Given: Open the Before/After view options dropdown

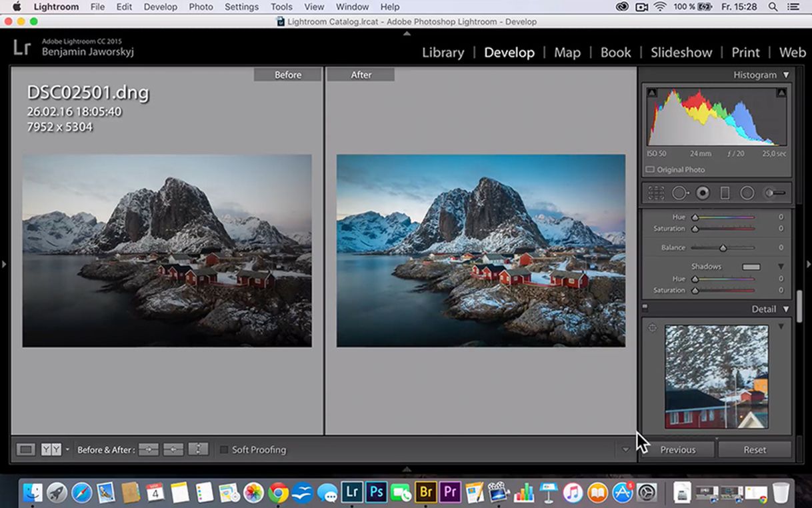Looking at the screenshot, I should [67, 449].
